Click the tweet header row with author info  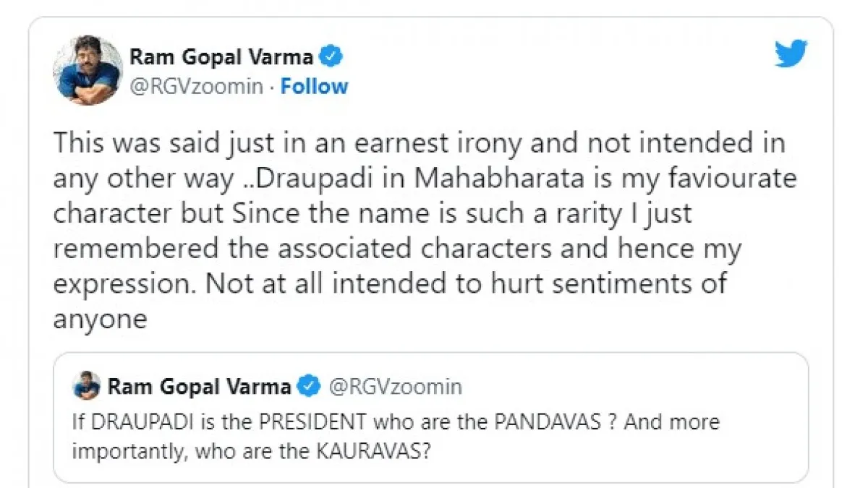point(217,70)
